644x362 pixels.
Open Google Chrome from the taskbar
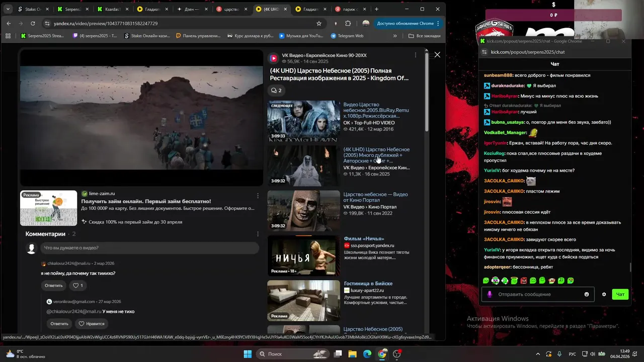point(382,354)
